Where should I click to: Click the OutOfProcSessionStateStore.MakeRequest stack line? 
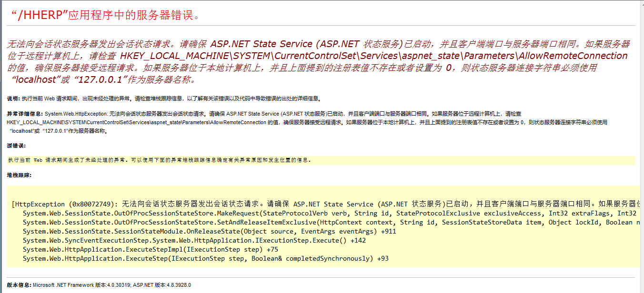330,214
